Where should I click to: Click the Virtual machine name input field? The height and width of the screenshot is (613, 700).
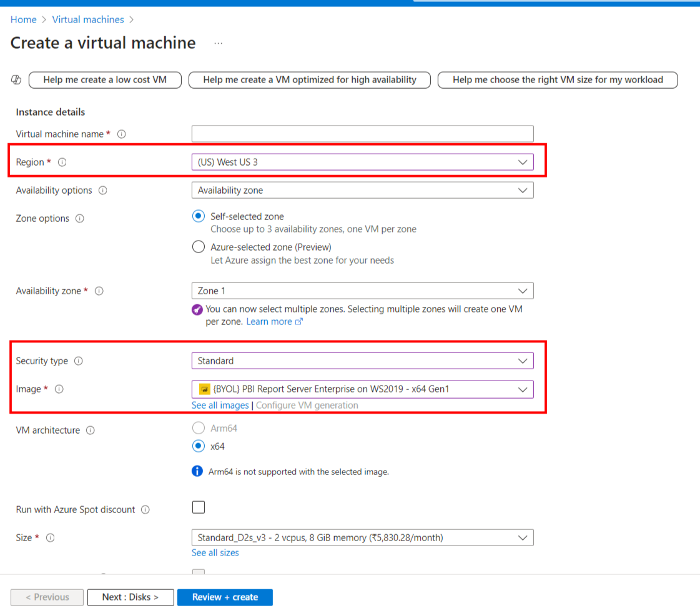tap(362, 134)
